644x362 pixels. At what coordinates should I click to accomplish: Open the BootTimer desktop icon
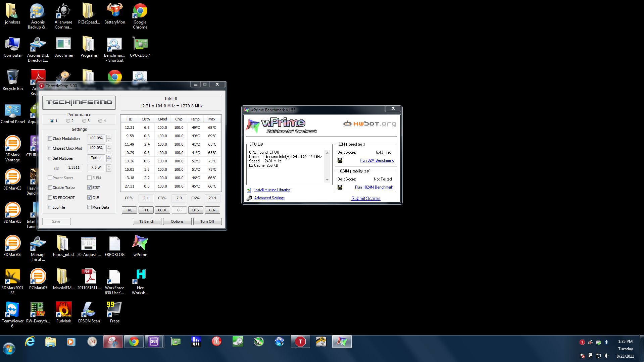point(63,48)
